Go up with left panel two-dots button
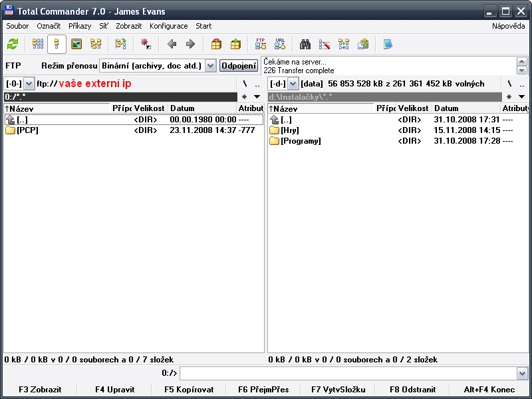The image size is (532, 399). (257, 84)
